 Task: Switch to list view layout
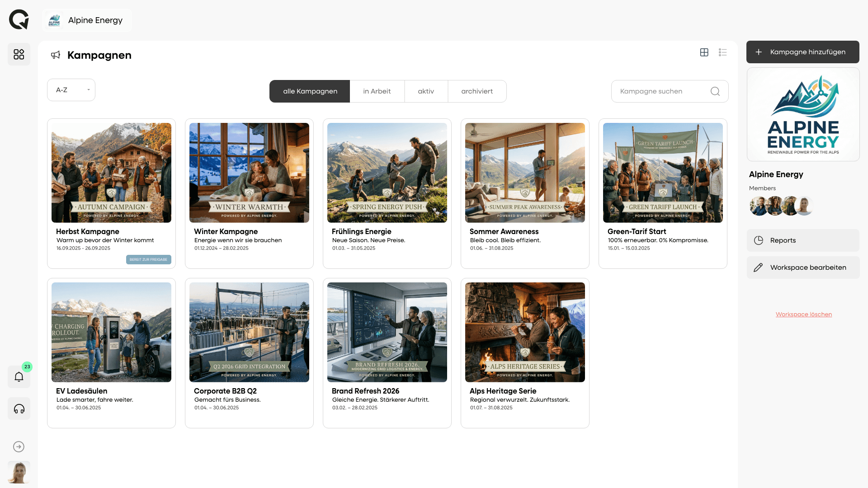(x=722, y=52)
